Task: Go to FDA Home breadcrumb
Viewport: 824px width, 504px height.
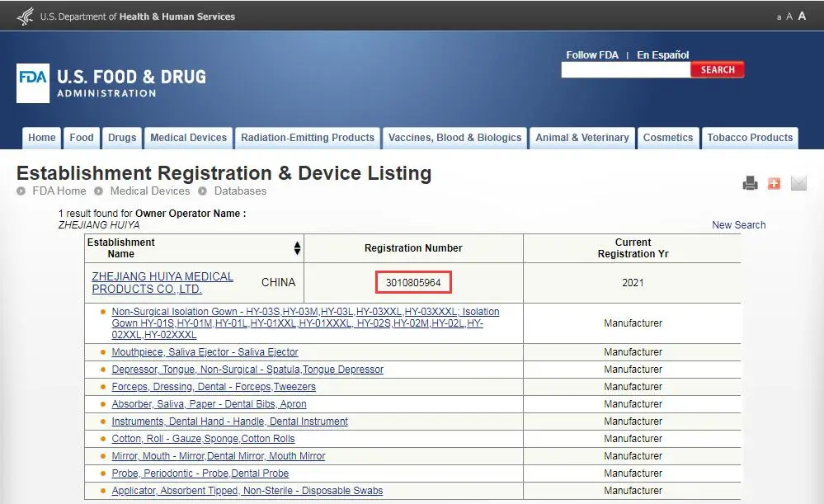Action: click(x=59, y=191)
